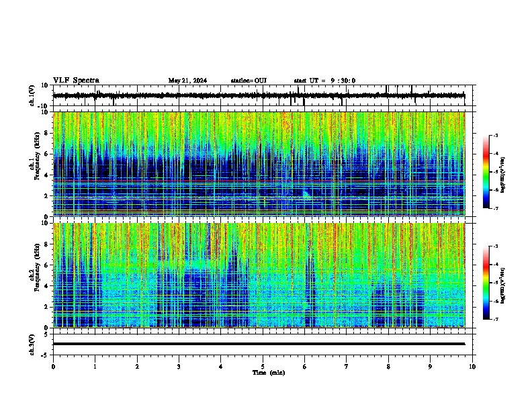Click the "ch.3(V)" axis label
This screenshot has width=532, height=411.
[32, 345]
